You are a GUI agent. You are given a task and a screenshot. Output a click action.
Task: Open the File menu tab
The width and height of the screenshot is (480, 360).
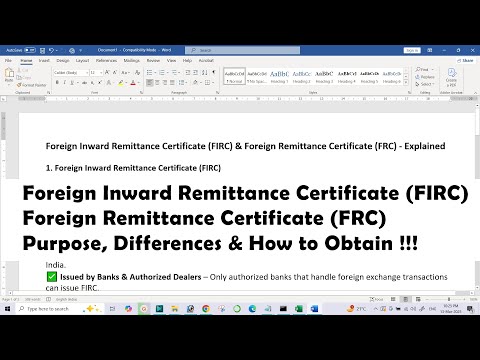[8, 60]
